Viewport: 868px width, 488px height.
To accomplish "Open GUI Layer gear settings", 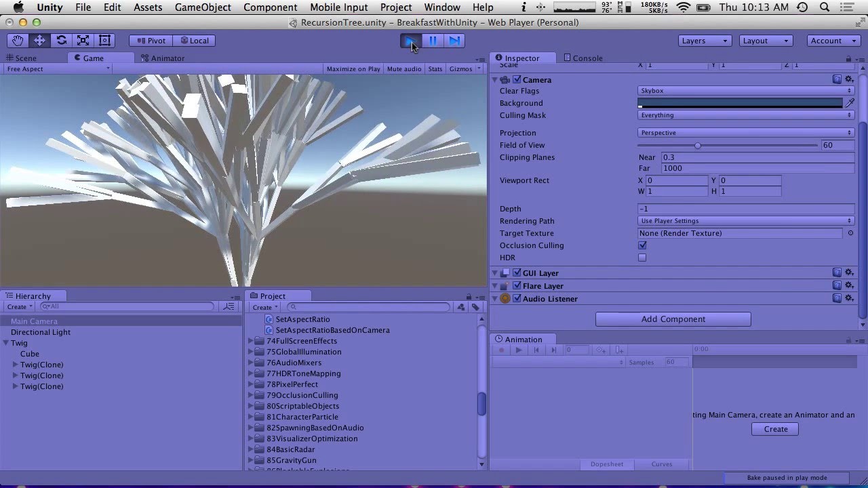I will coord(848,273).
